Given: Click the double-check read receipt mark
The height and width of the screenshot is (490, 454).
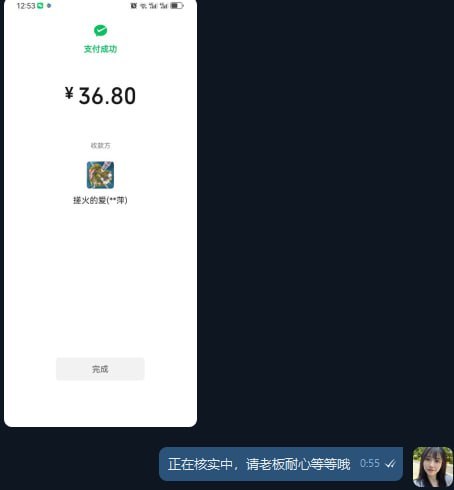Looking at the screenshot, I should click(390, 464).
